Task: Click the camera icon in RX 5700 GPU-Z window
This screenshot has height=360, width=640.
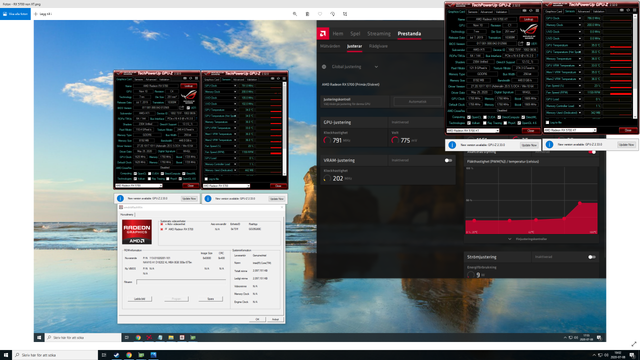Action: point(185,79)
